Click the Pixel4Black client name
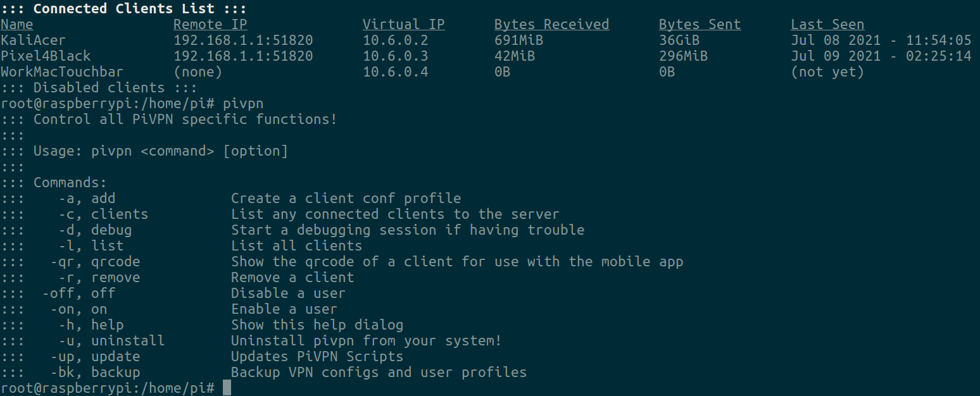 [x=46, y=56]
